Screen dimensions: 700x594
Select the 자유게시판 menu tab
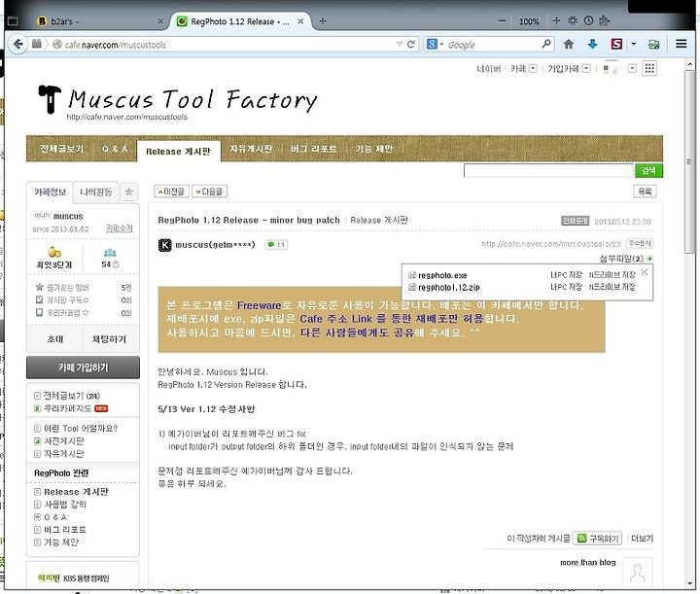click(251, 149)
